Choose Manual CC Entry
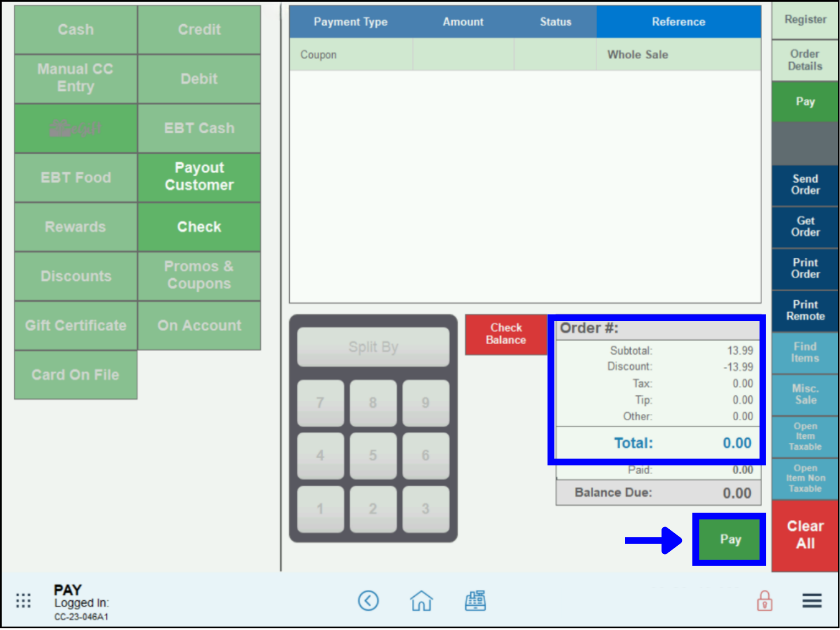 point(76,79)
